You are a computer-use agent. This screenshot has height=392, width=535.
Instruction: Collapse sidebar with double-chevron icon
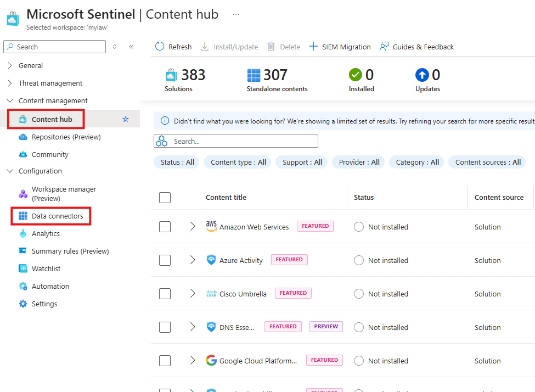click(131, 47)
